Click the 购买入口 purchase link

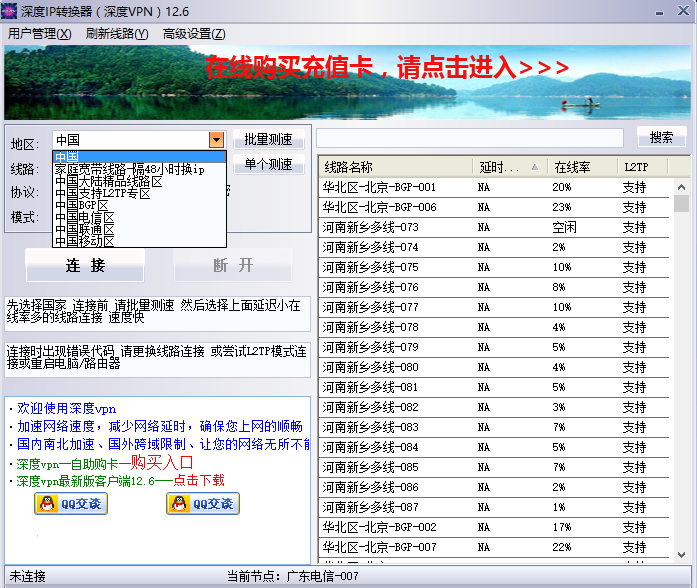(155, 463)
